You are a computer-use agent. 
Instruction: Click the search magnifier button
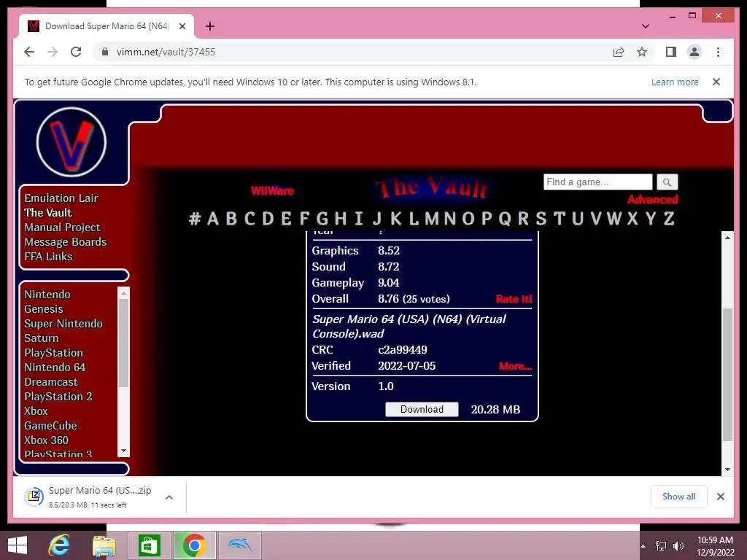tap(667, 182)
